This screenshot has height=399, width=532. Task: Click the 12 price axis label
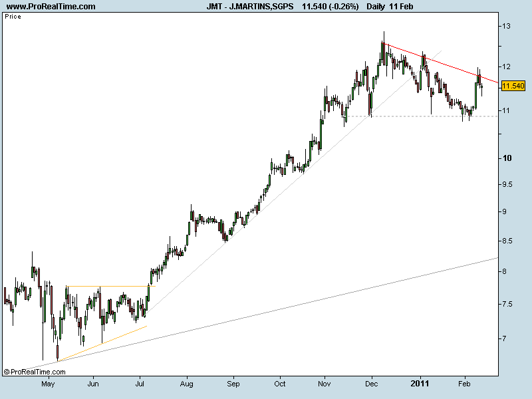pyautogui.click(x=506, y=67)
